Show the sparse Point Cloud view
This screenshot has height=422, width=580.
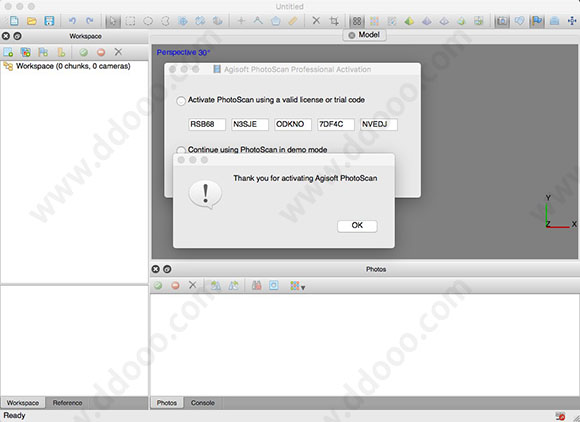pos(357,21)
